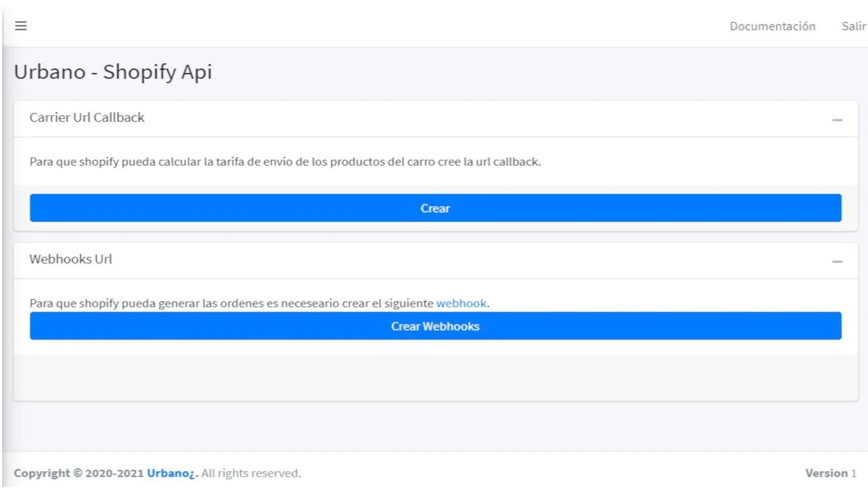Click Salir to log out

click(853, 26)
